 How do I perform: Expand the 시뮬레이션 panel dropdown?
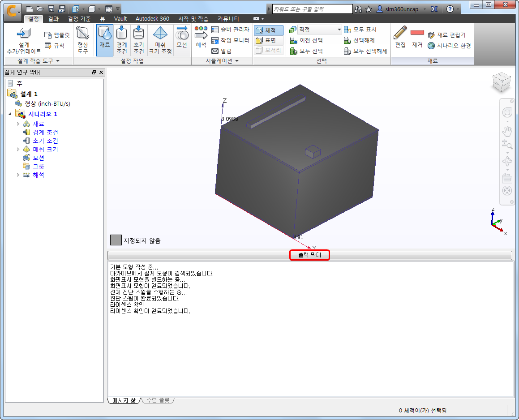pos(222,61)
